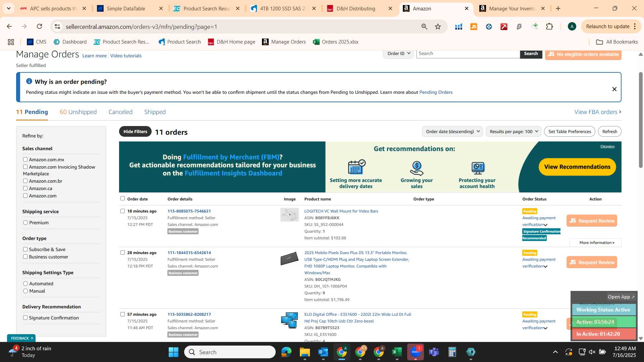This screenshot has width=644, height=362.
Task: Click the browser back arrow
Action: (9, 26)
